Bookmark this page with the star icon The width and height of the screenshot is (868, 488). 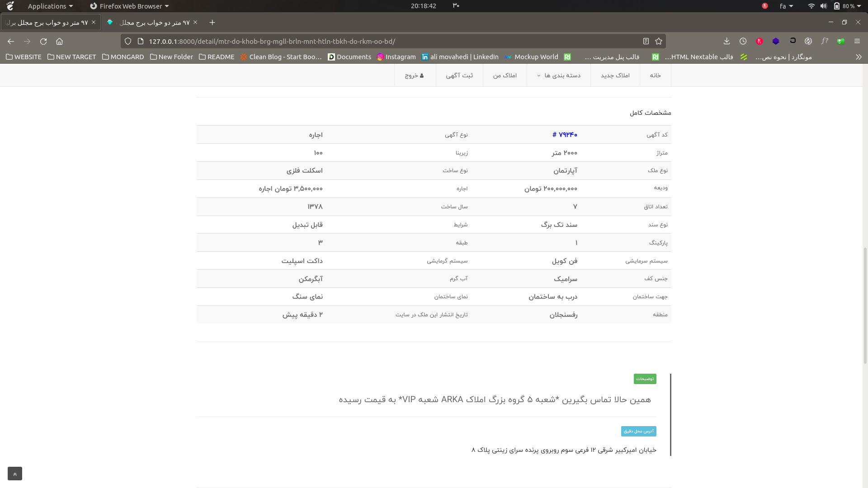coord(659,41)
